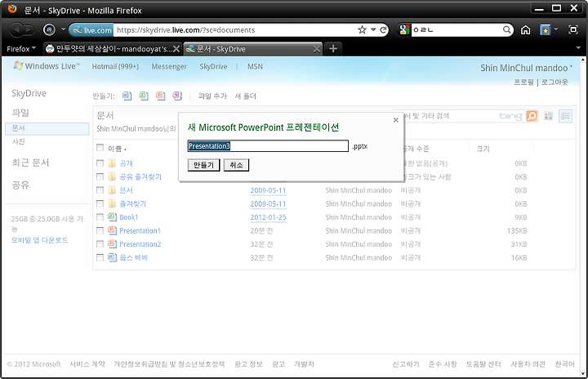Click 파일 추가 link
Image resolution: width=588 pixels, height=379 pixels.
(212, 96)
